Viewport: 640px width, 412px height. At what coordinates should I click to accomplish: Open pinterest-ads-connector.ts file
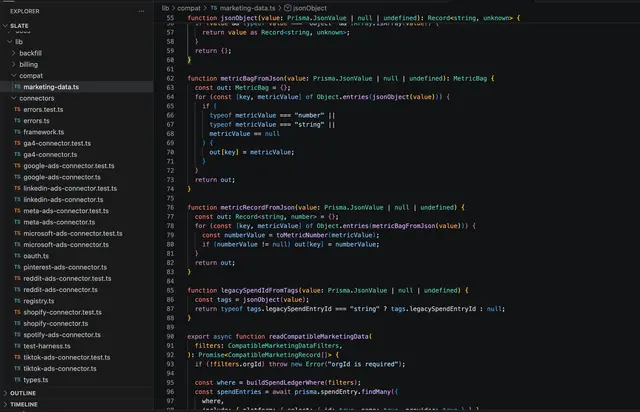pos(65,267)
